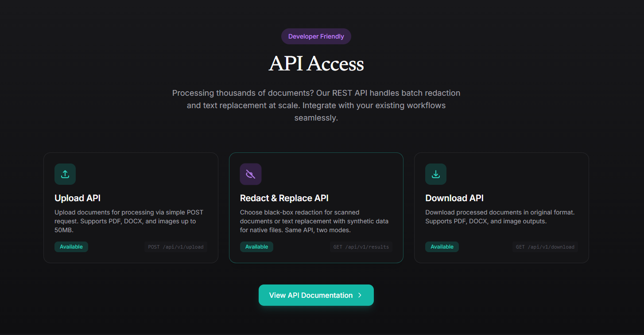644x335 pixels.
Task: Click the POST /api/v1/upload endpoint chip
Action: (176, 247)
